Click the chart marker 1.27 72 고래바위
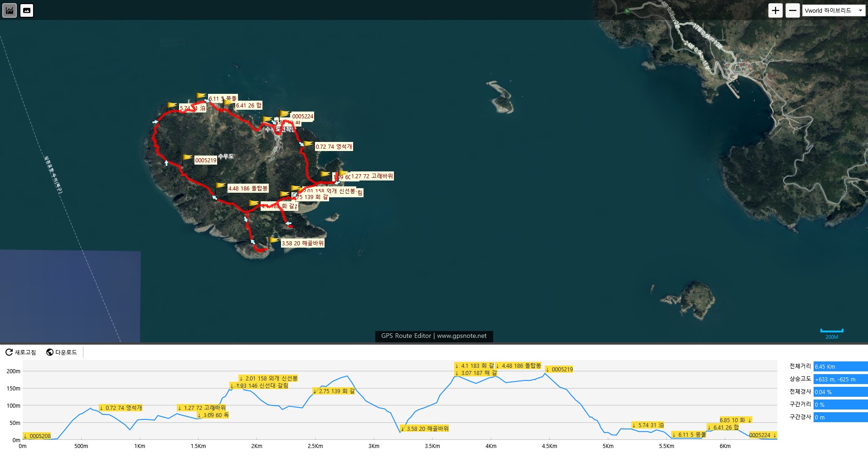The height and width of the screenshot is (458, 868). click(x=202, y=408)
